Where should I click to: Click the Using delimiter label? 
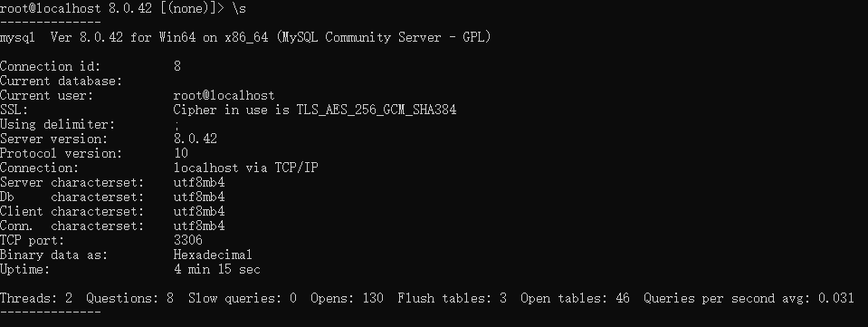click(x=58, y=125)
